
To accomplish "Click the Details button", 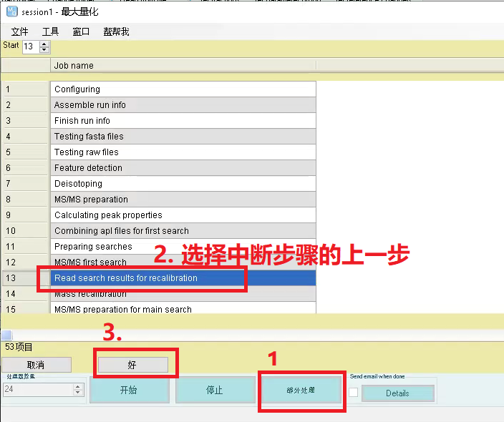I will [x=397, y=393].
